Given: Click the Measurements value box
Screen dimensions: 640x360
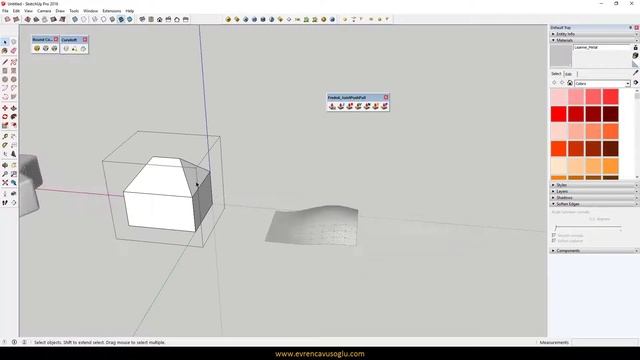Looking at the screenshot, I should [604, 342].
